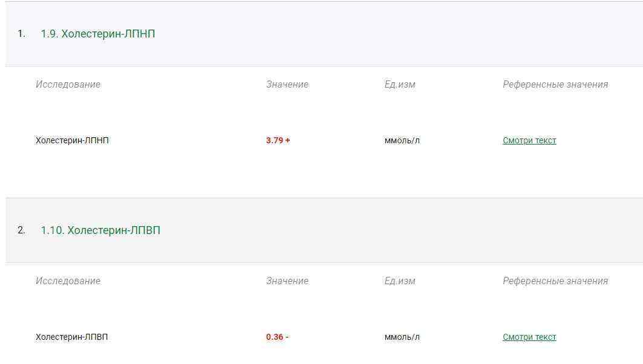
Task: Open the 1.9. Холестерин-ЛПНП section title
Action: [98, 34]
